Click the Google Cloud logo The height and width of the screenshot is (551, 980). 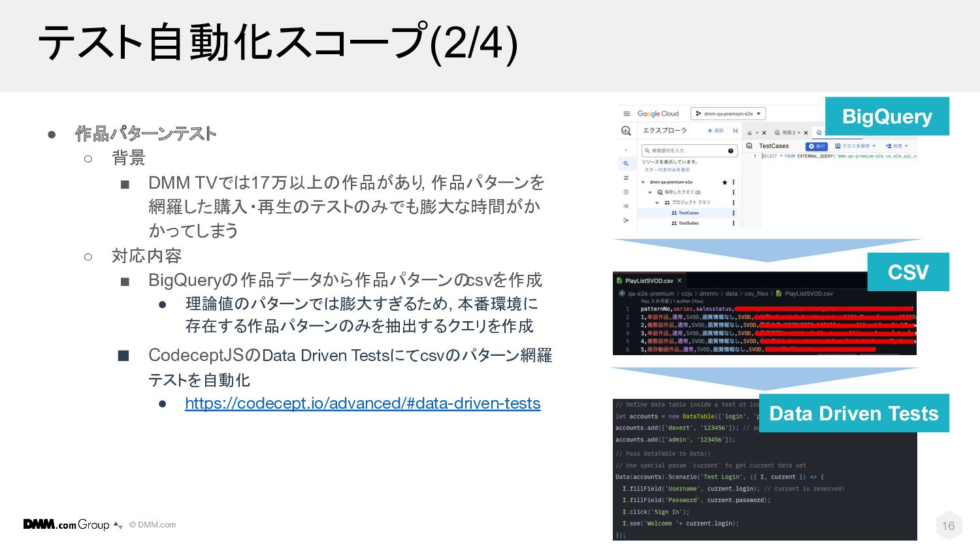pyautogui.click(x=658, y=114)
